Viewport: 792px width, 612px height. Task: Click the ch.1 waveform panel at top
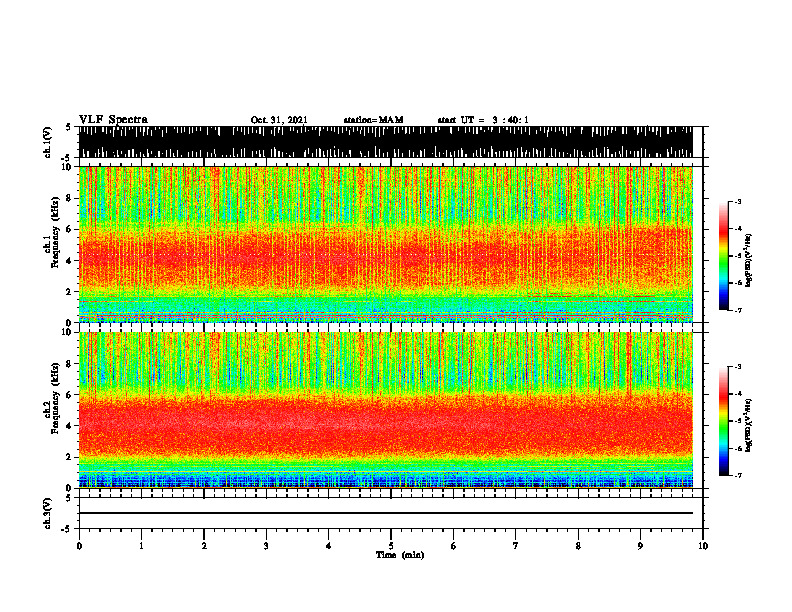(386, 142)
